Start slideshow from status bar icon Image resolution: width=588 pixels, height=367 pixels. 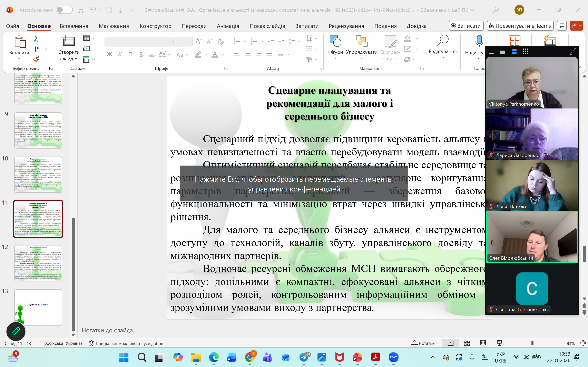[499, 343]
